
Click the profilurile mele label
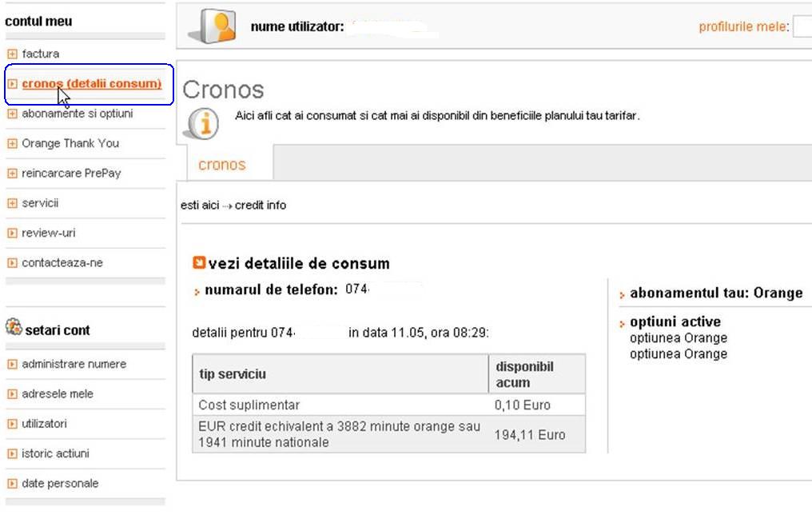743,26
